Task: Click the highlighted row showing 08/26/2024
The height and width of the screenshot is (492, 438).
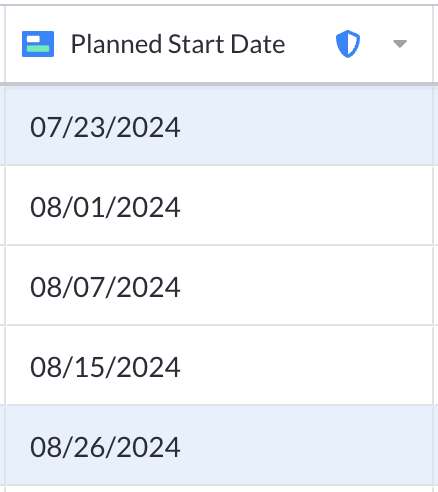Action: pos(219,446)
